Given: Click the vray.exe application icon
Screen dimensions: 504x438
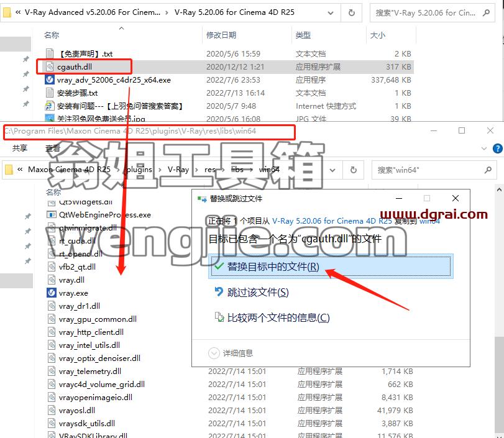Looking at the screenshot, I should click(52, 293).
